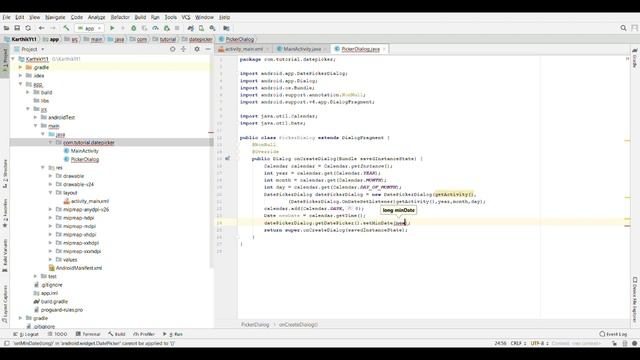Open the Logcat tool window
The image size is (640, 360).
pos(26,334)
